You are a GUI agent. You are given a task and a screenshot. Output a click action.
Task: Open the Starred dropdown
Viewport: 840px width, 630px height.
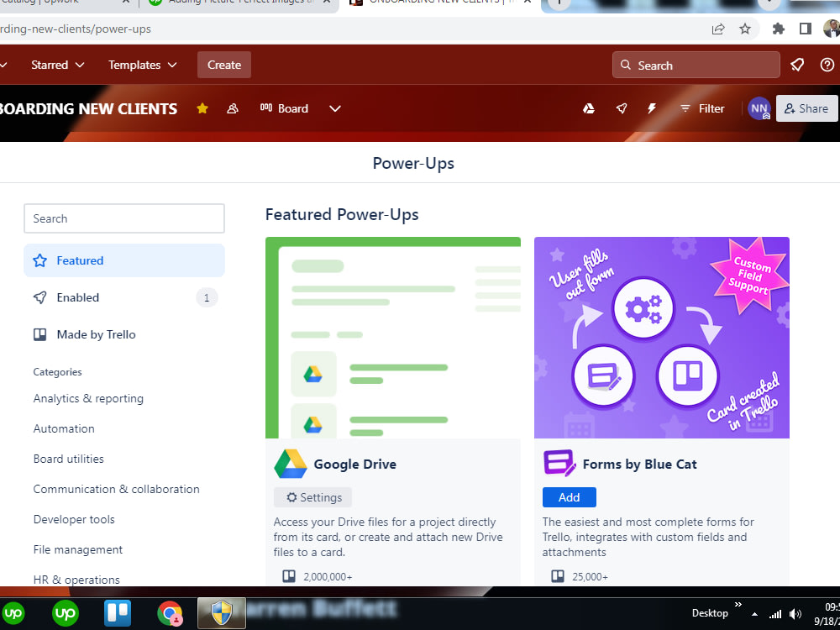57,65
